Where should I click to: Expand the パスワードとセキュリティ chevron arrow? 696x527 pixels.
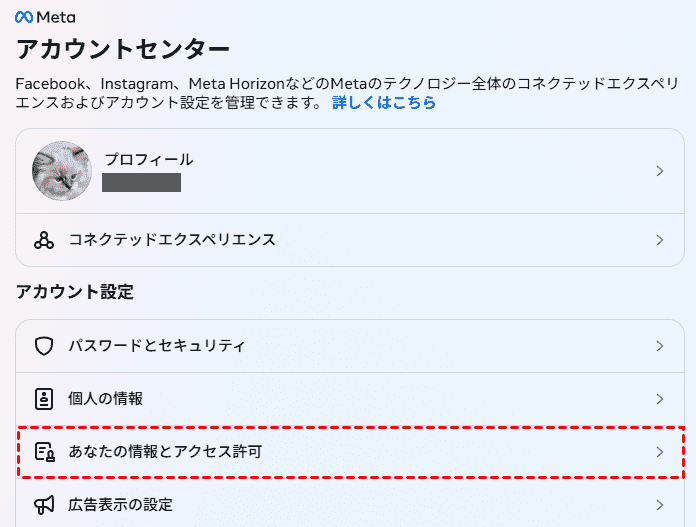point(659,346)
